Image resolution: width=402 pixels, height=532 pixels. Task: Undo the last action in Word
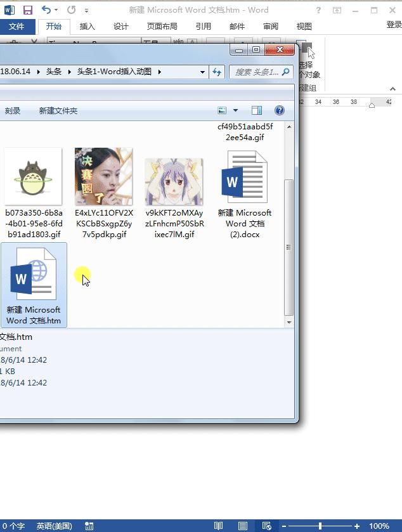(46, 10)
